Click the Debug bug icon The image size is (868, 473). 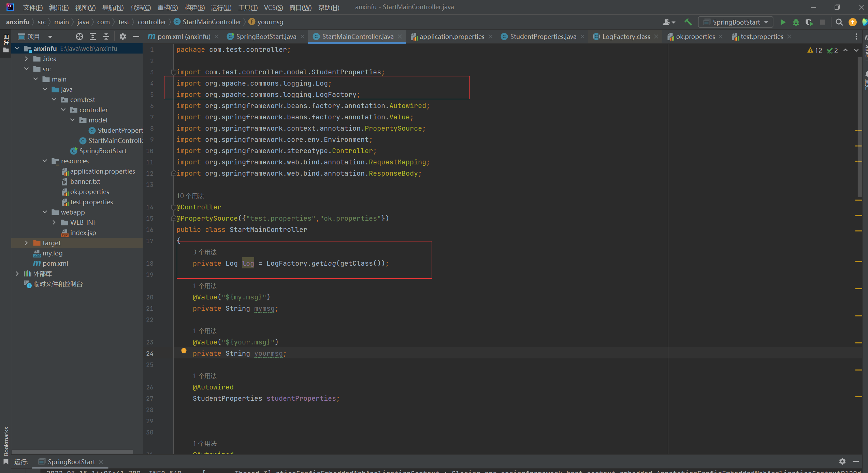pos(796,22)
